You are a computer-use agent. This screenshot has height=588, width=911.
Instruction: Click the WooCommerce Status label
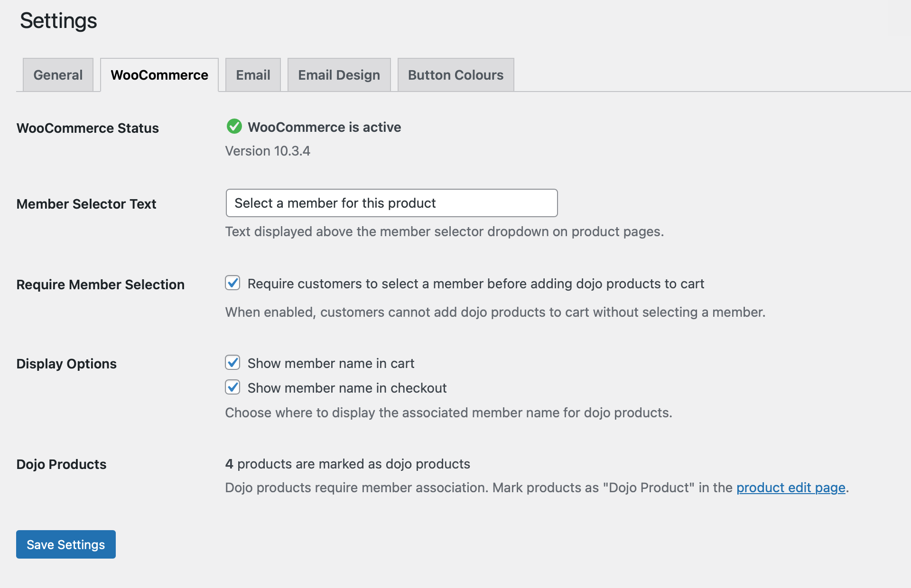tap(87, 128)
